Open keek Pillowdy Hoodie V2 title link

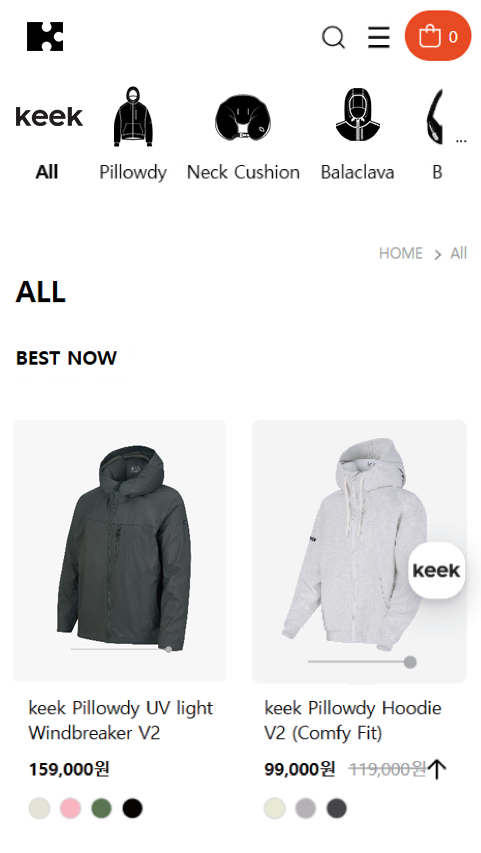click(353, 720)
